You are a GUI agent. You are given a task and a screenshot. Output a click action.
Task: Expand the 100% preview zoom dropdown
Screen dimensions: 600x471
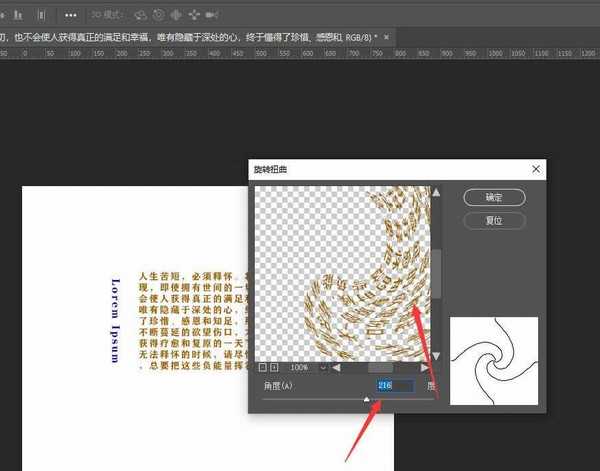[x=322, y=368]
